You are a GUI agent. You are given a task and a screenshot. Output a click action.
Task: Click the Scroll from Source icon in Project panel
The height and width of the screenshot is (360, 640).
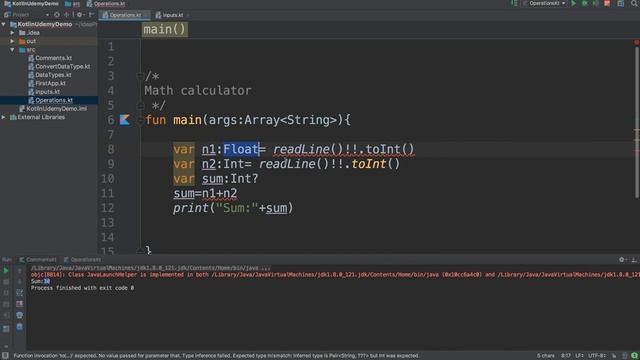[x=57, y=15]
